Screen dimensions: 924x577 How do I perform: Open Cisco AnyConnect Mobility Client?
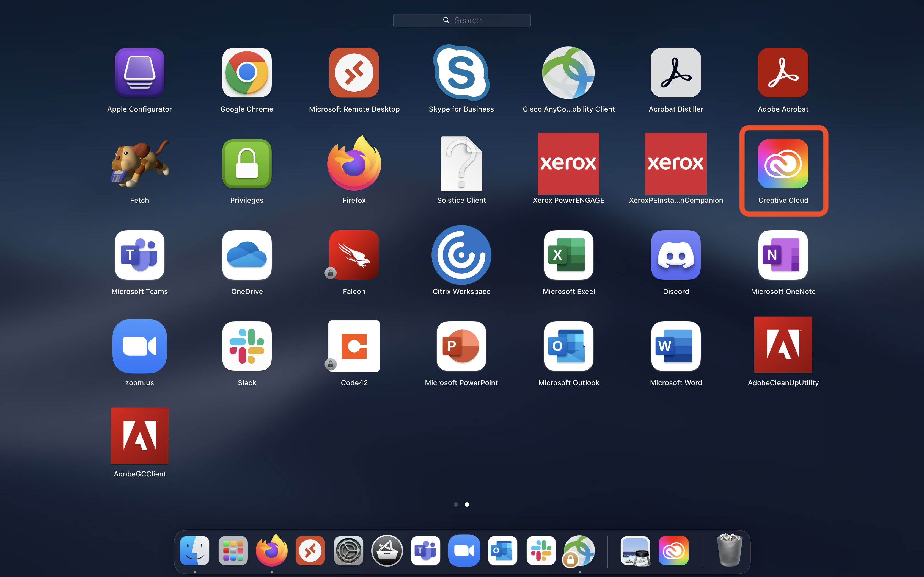568,73
